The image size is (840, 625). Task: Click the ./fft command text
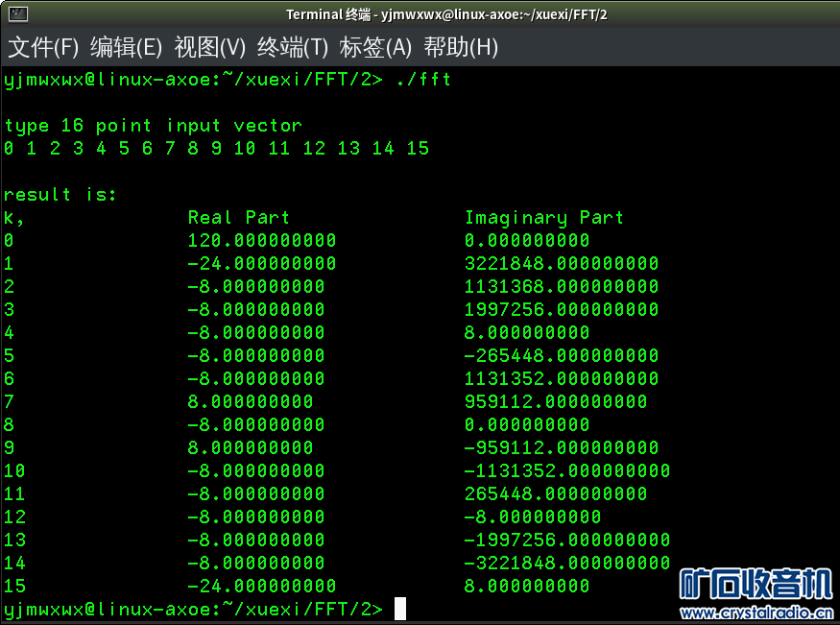(x=423, y=79)
